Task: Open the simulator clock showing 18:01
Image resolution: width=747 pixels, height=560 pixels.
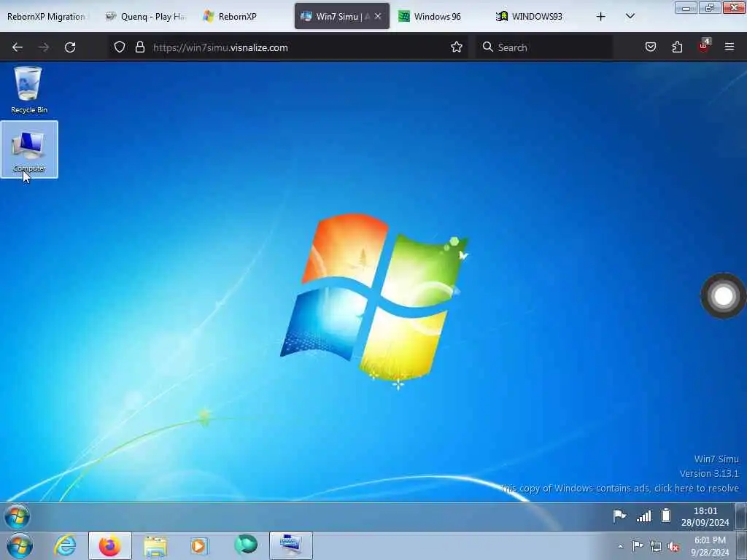Action: 705,517
